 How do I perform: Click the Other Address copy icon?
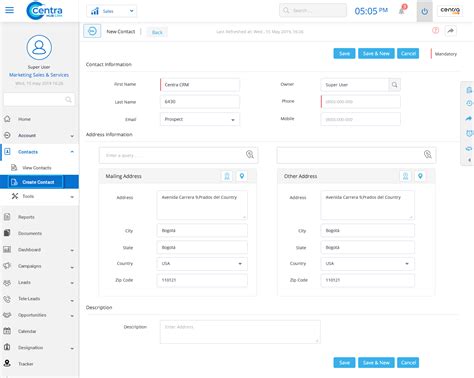point(405,176)
